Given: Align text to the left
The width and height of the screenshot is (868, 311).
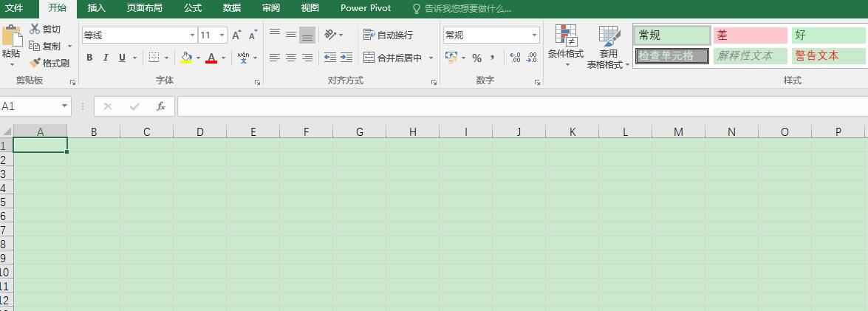Looking at the screenshot, I should tap(275, 58).
